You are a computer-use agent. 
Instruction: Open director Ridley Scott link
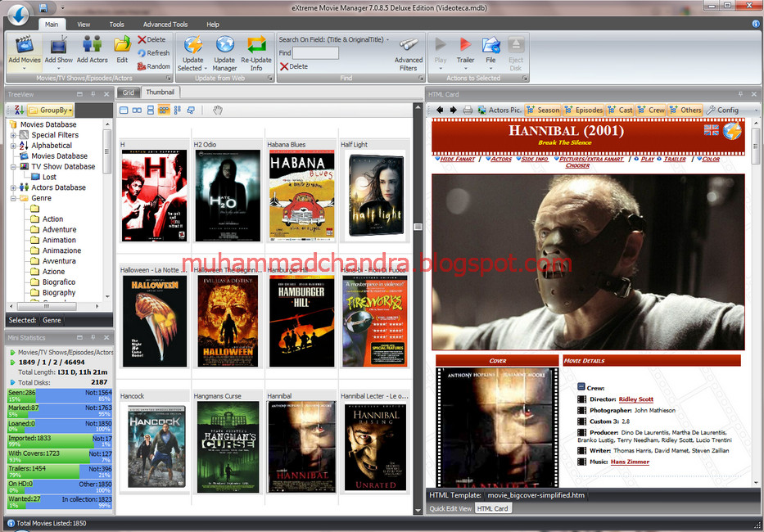(636, 399)
